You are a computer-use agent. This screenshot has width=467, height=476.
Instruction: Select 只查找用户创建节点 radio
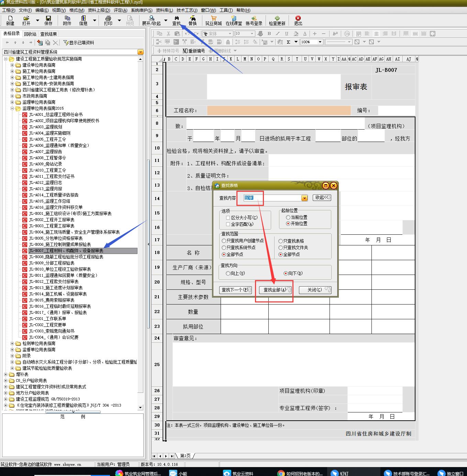pyautogui.click(x=224, y=241)
